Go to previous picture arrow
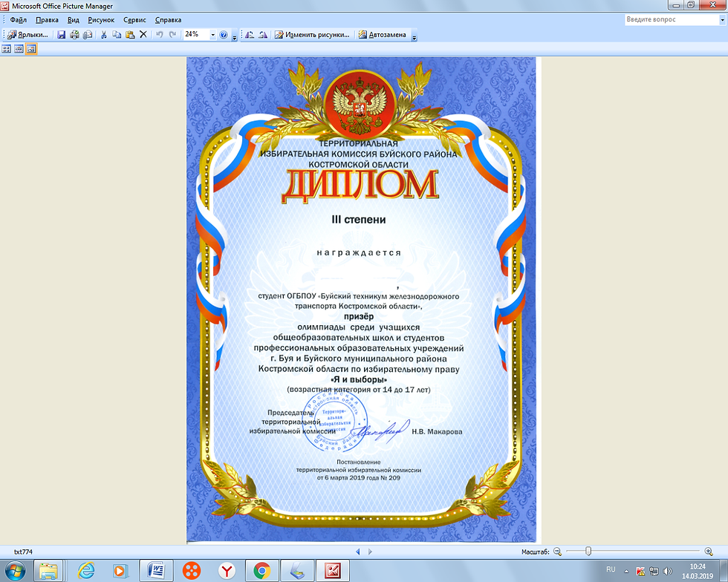This screenshot has width=728, height=582. [357, 552]
